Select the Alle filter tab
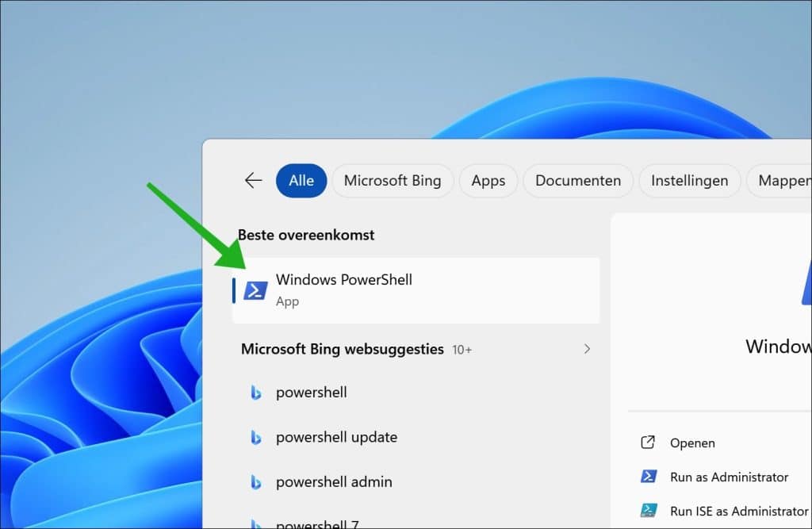This screenshot has width=812, height=529. click(x=301, y=180)
